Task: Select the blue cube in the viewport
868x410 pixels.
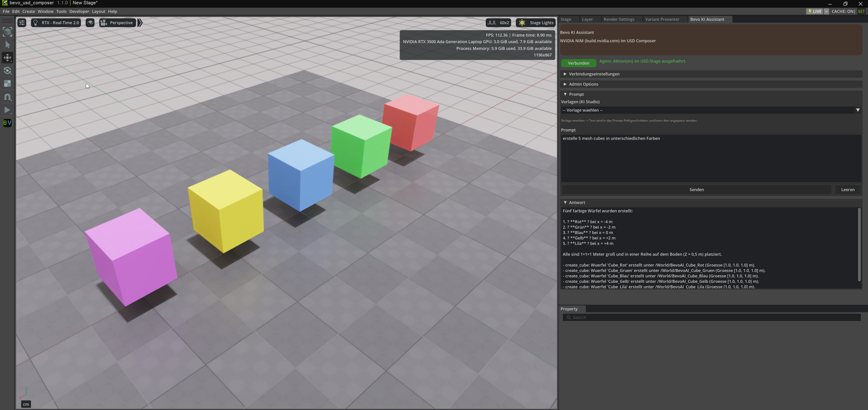Action: [x=301, y=175]
